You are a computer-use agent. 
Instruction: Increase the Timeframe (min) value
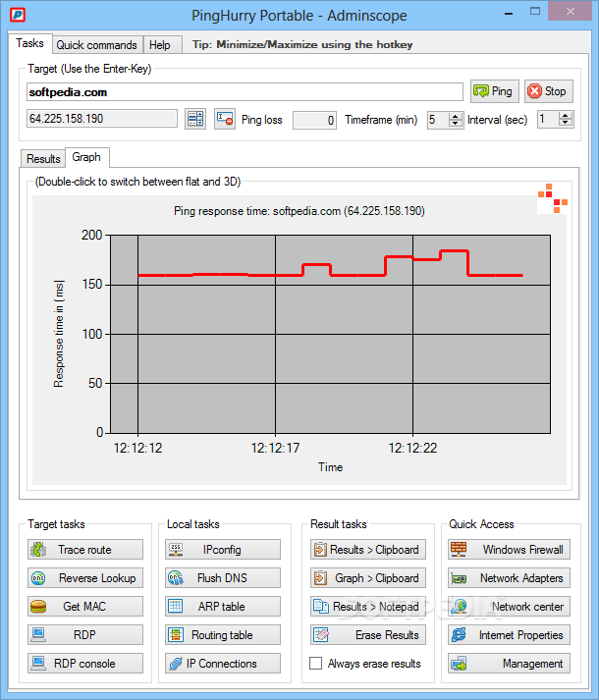(456, 116)
